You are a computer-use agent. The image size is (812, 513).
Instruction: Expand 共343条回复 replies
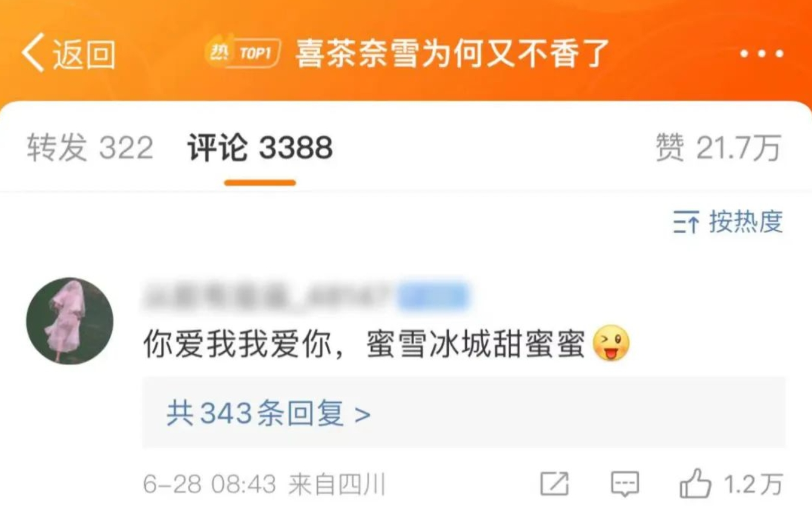(268, 414)
